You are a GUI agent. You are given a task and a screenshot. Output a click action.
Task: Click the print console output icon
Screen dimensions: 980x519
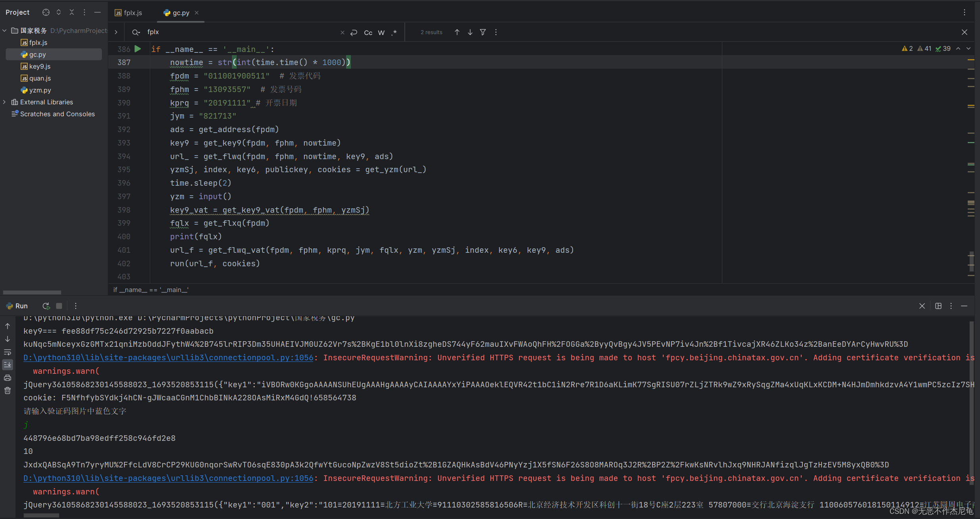(x=8, y=378)
